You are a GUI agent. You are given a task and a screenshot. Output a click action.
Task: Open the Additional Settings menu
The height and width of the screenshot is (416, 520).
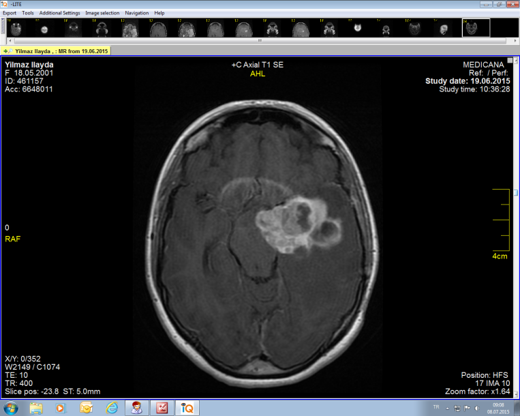pos(60,13)
